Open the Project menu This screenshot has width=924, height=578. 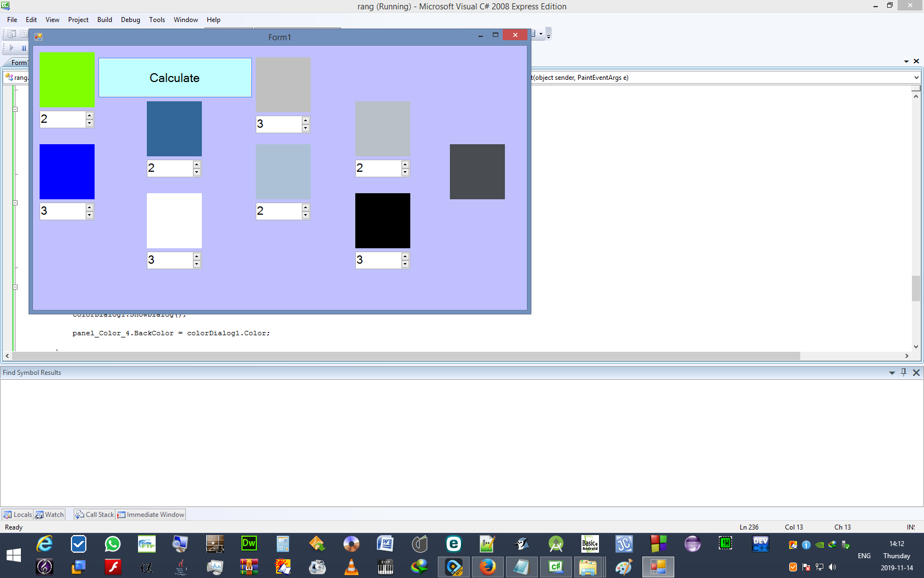click(78, 20)
